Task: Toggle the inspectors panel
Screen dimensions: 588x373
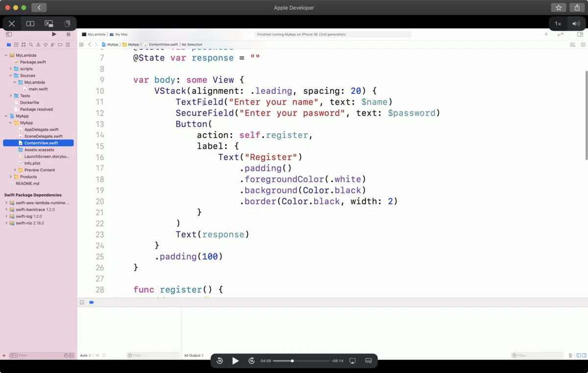Action: click(x=580, y=34)
